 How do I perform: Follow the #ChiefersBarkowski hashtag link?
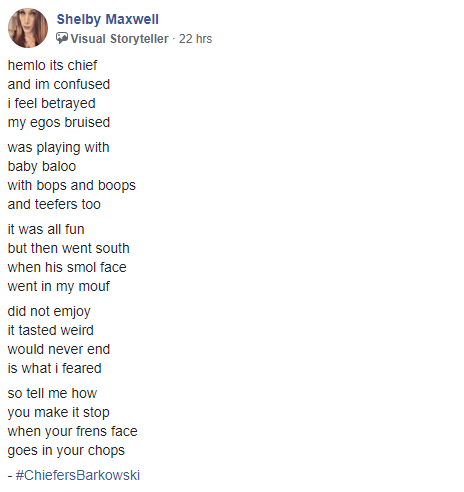pos(78,475)
